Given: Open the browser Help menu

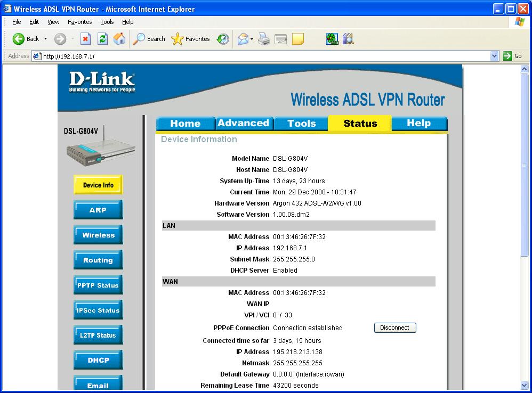Looking at the screenshot, I should click(127, 22).
